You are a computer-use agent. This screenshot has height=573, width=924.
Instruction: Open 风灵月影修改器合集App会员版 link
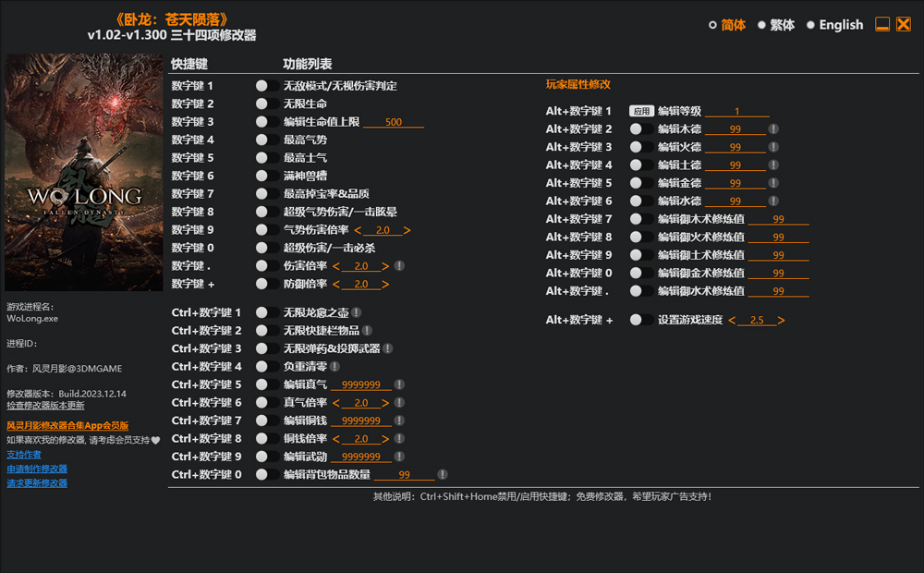coord(67,425)
